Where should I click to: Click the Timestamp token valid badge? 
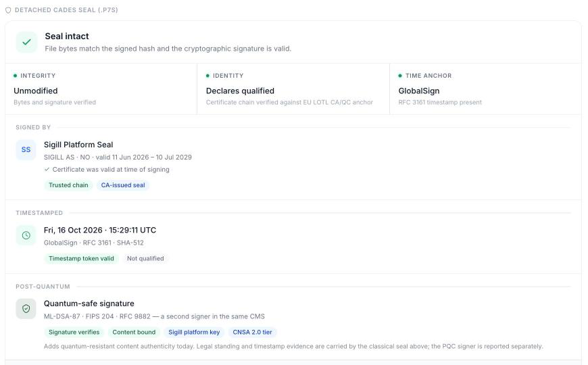pos(81,258)
